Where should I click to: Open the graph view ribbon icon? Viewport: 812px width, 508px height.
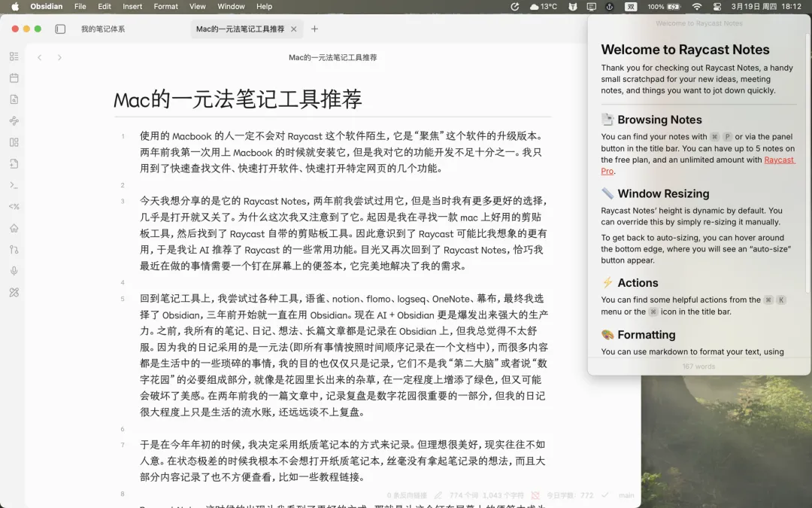(14, 120)
